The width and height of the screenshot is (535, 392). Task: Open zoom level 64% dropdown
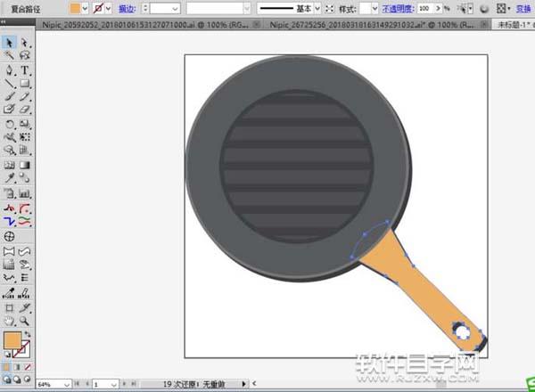coord(67,384)
